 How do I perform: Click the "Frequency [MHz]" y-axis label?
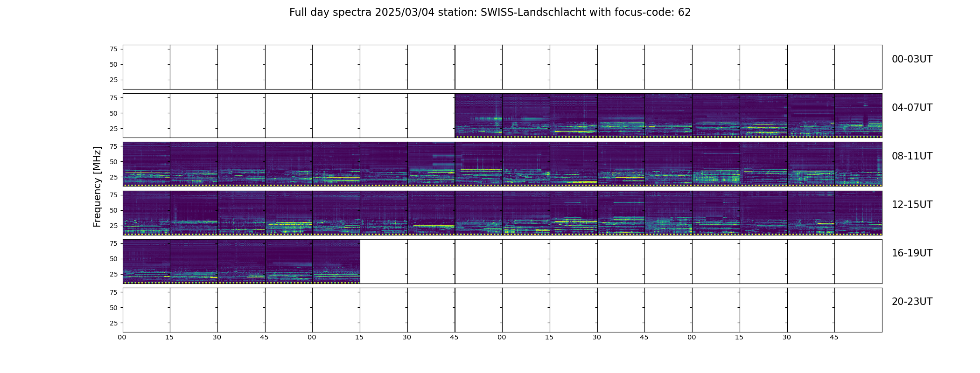[x=97, y=187]
